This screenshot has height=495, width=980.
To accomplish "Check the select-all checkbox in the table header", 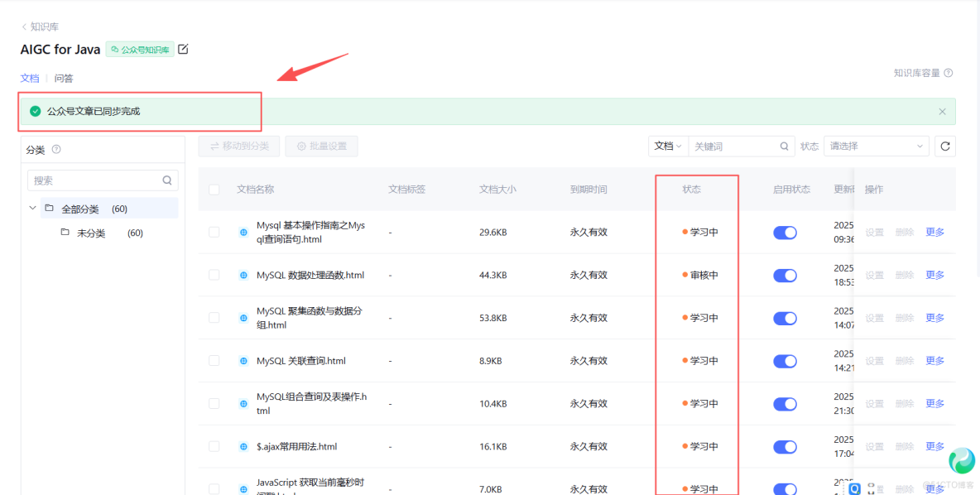I will [214, 189].
